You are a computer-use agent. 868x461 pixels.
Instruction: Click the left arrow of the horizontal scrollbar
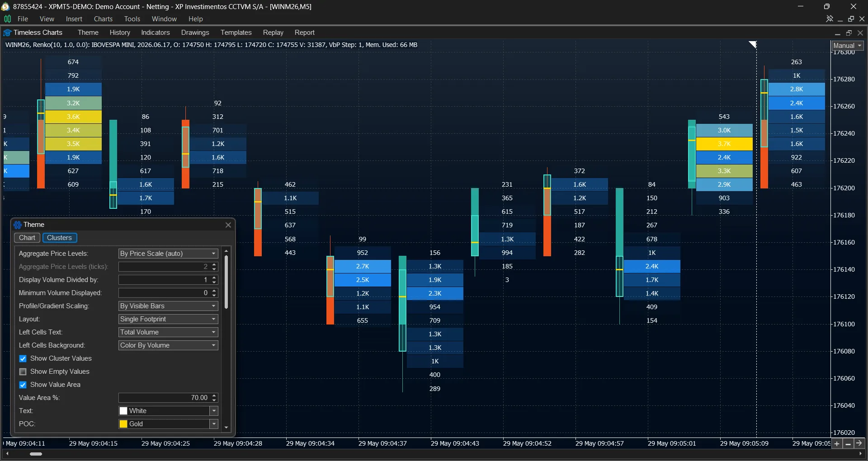tap(7, 454)
